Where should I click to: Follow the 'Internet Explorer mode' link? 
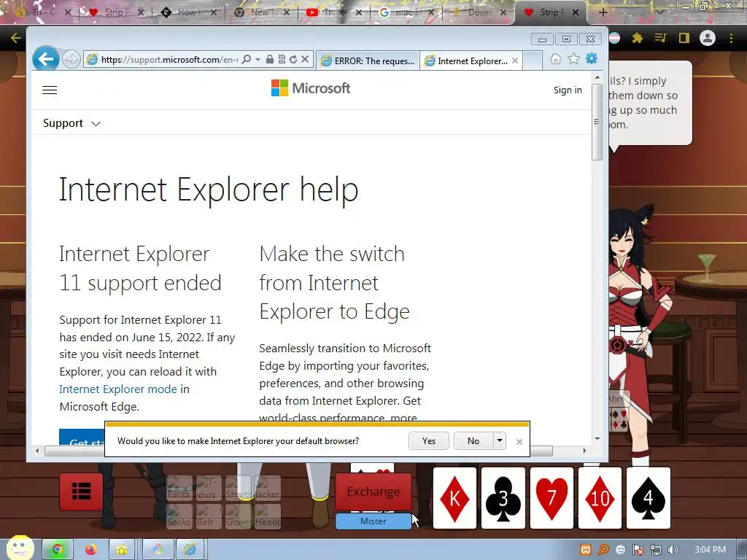118,389
